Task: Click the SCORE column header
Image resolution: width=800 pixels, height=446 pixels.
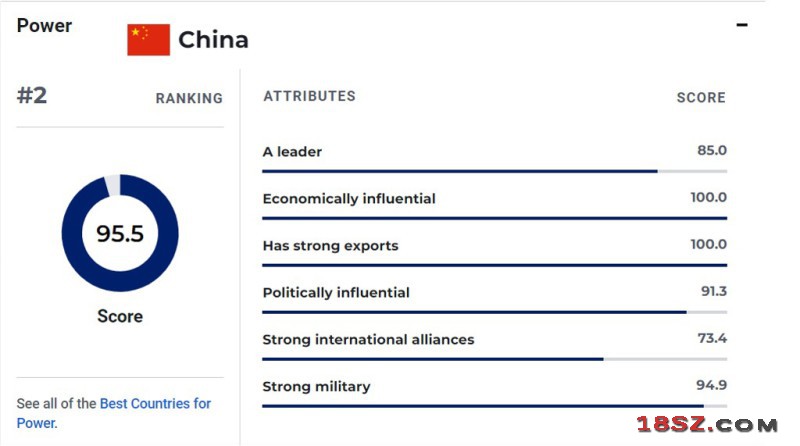Action: point(701,97)
